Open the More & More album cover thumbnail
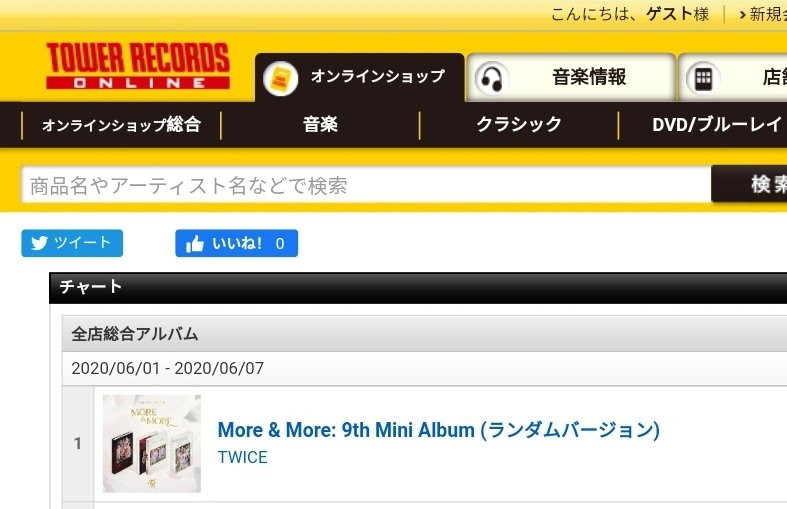787x509 pixels. point(152,444)
